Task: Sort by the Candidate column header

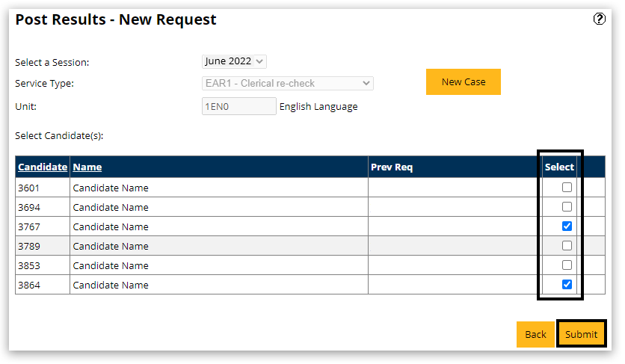Action: tap(43, 167)
